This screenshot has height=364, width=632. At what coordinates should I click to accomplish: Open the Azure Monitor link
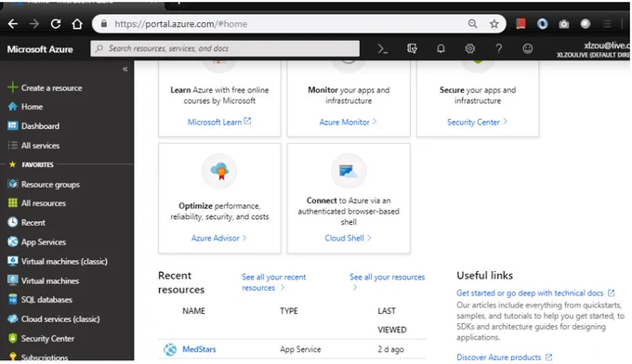click(349, 122)
